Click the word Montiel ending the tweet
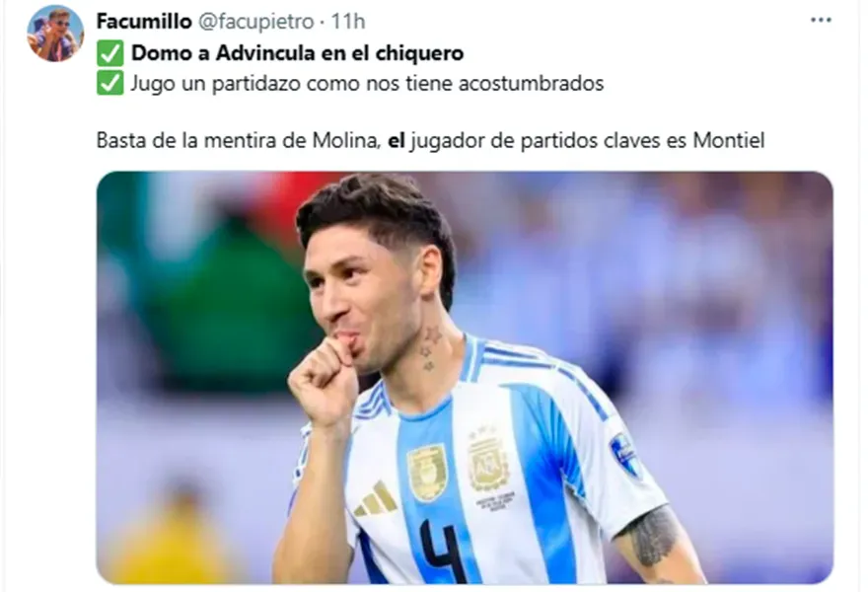 [x=729, y=140]
